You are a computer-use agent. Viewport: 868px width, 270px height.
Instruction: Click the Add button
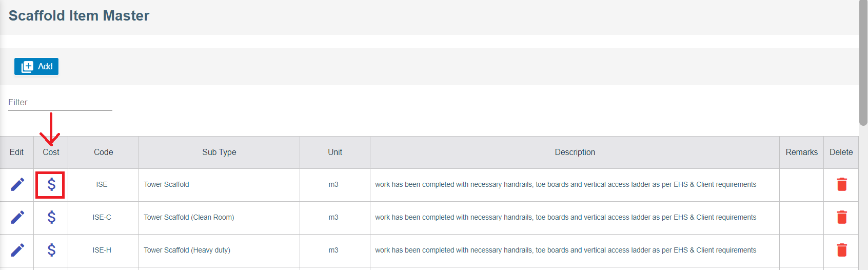pos(36,66)
